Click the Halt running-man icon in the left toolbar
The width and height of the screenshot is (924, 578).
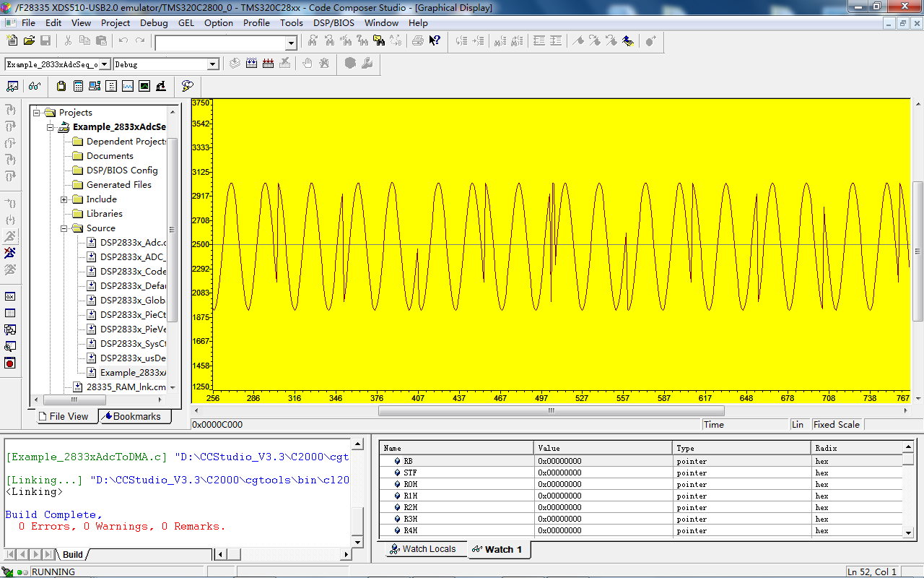pos(10,253)
